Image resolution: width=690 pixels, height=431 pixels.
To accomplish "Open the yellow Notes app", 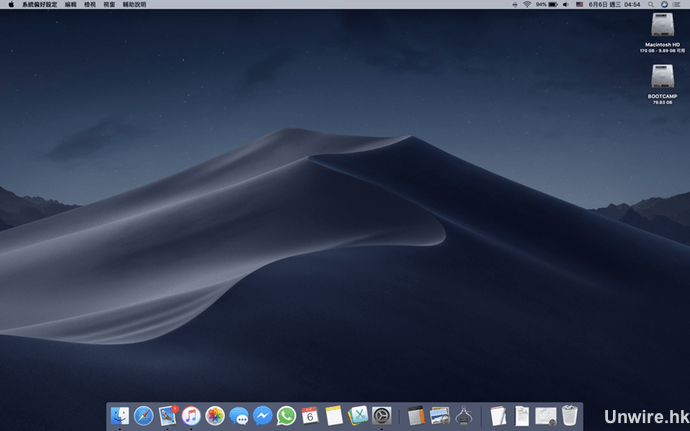I will [334, 416].
